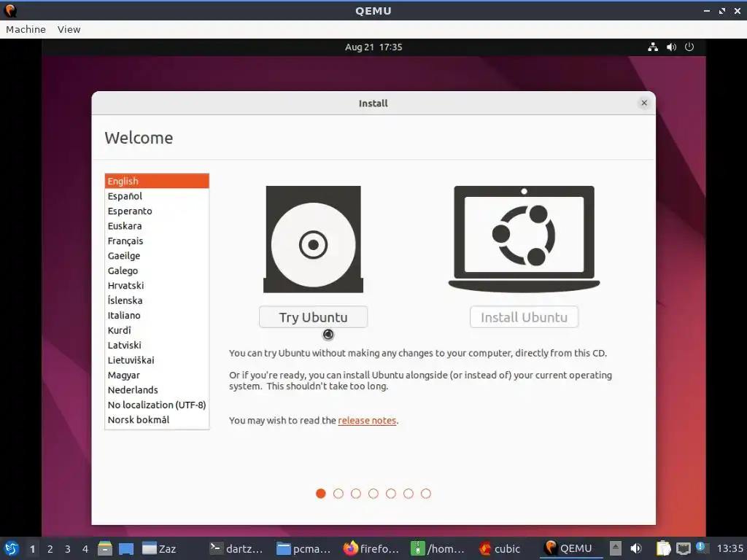Viewport: 747px width, 560px height.
Task: Switch to the dartz terminal taskbar window
Action: [237, 548]
